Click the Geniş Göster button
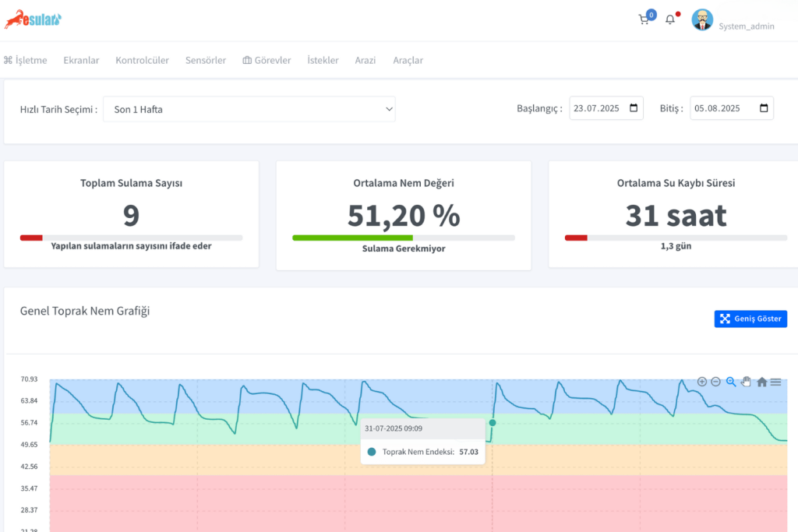The width and height of the screenshot is (798, 532). pyautogui.click(x=750, y=319)
